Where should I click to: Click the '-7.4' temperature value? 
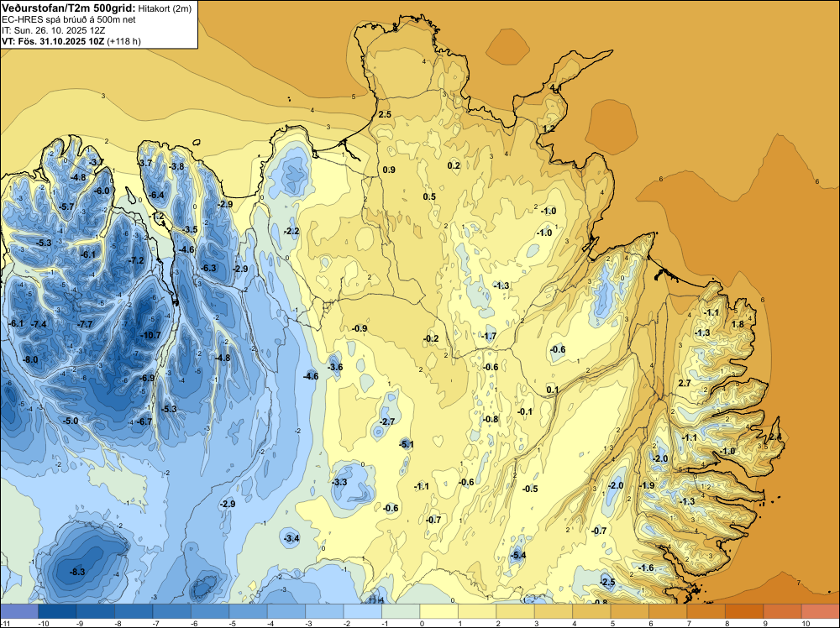pyautogui.click(x=39, y=324)
